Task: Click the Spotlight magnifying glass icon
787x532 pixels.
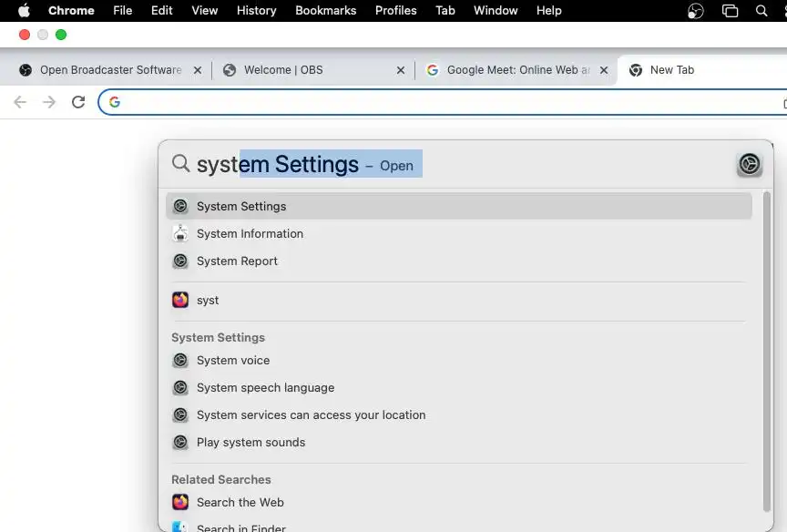Action: coord(180,164)
